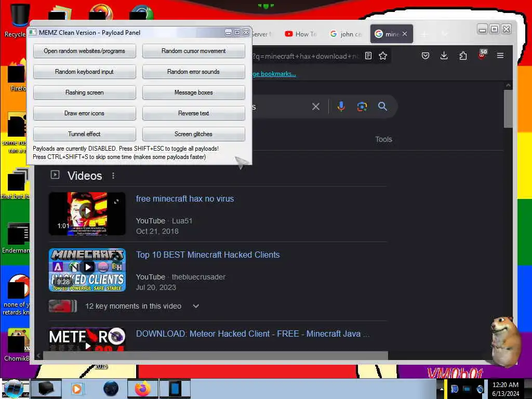
Task: Open Firefox reader view icon
Action: 368,56
